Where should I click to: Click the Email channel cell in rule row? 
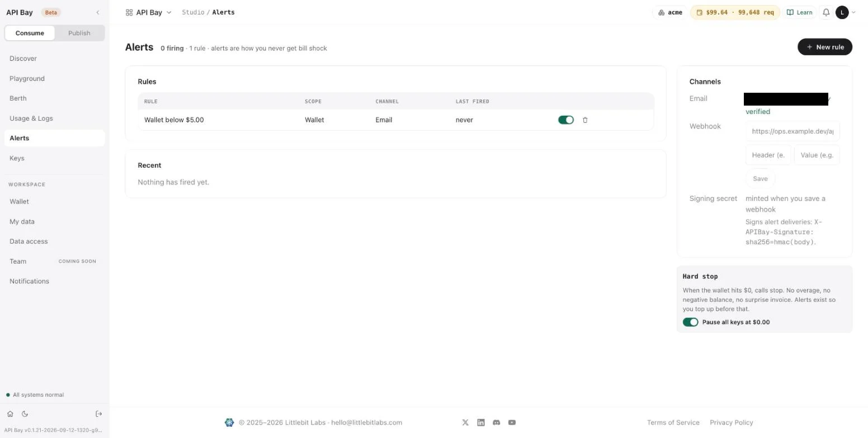(x=384, y=120)
